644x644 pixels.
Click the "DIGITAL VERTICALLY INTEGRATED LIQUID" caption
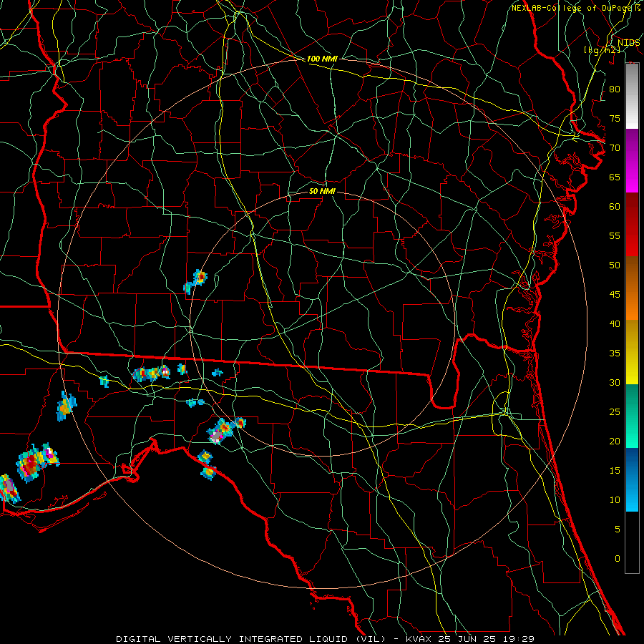232,639
